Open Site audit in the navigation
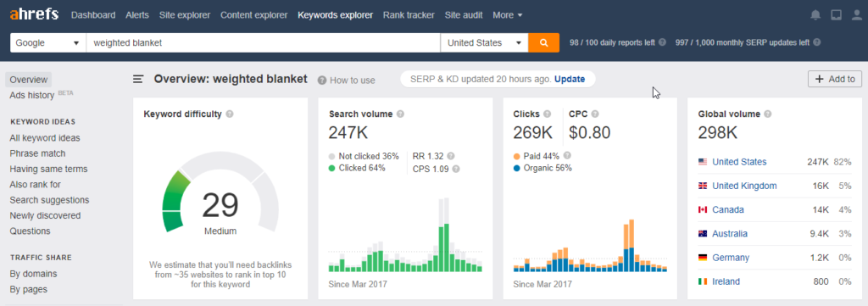The height and width of the screenshot is (306, 868). [464, 15]
